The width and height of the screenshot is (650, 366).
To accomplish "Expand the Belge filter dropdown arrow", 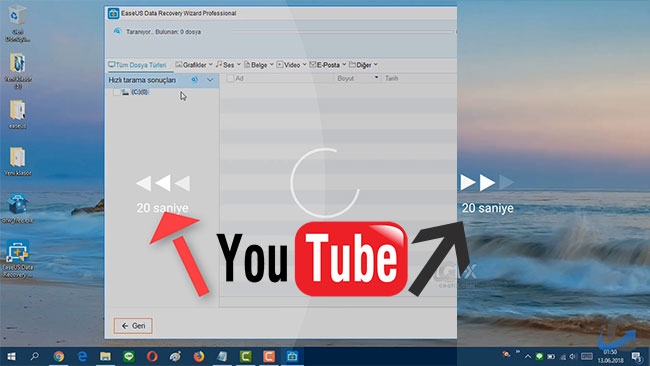I will (x=272, y=65).
